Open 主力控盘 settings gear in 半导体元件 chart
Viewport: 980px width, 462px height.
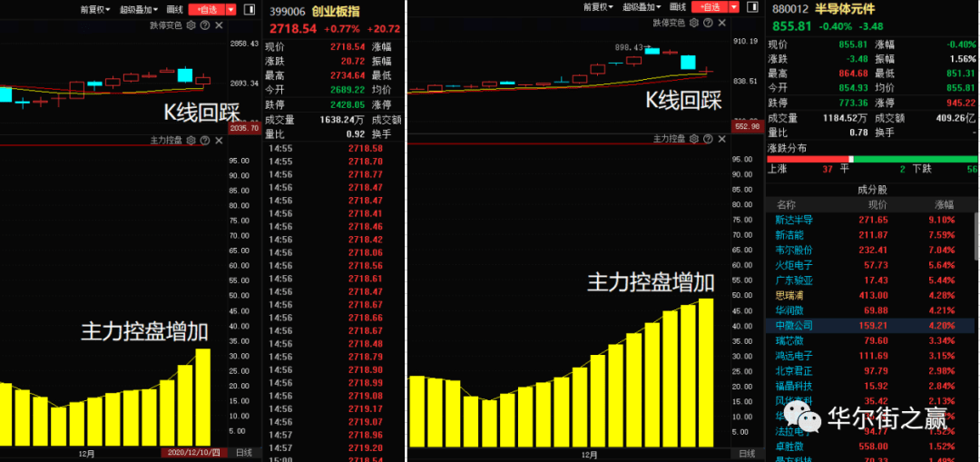pyautogui.click(x=694, y=138)
